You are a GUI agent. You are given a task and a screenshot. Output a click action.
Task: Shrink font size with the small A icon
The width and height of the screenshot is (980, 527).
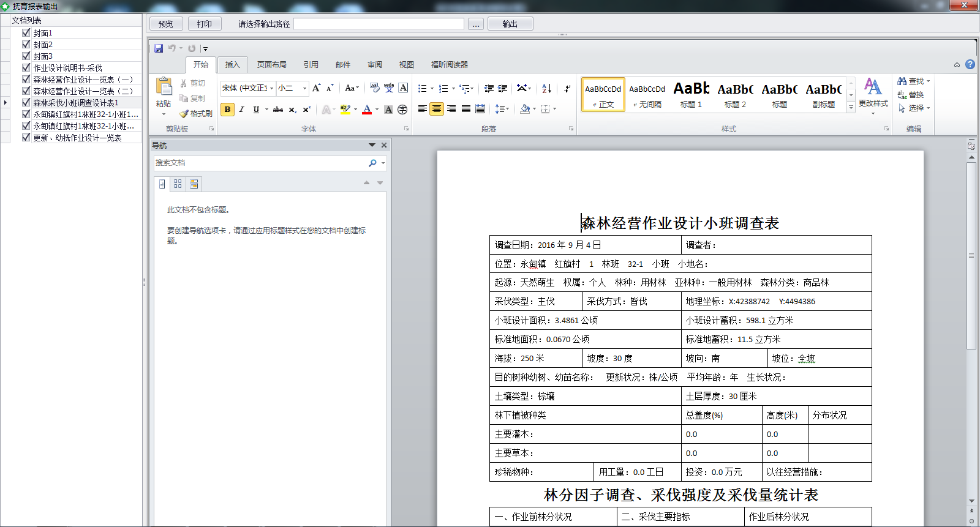pyautogui.click(x=330, y=88)
